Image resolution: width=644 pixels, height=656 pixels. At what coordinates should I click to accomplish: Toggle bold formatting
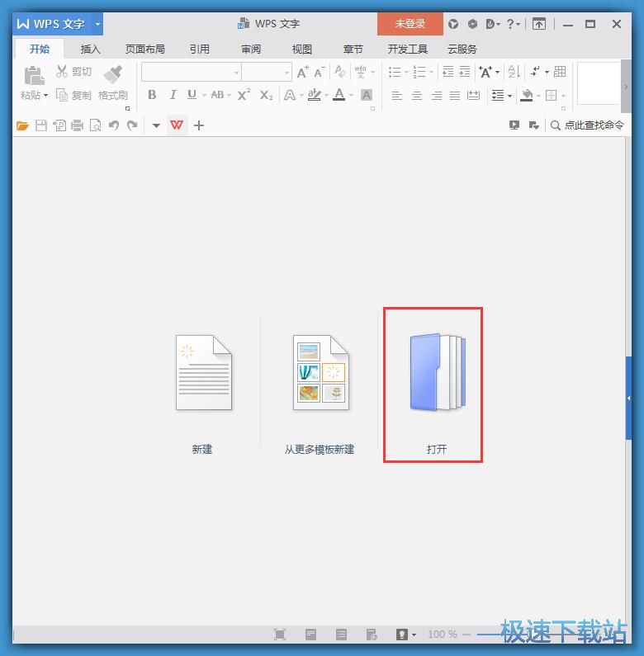click(x=152, y=95)
